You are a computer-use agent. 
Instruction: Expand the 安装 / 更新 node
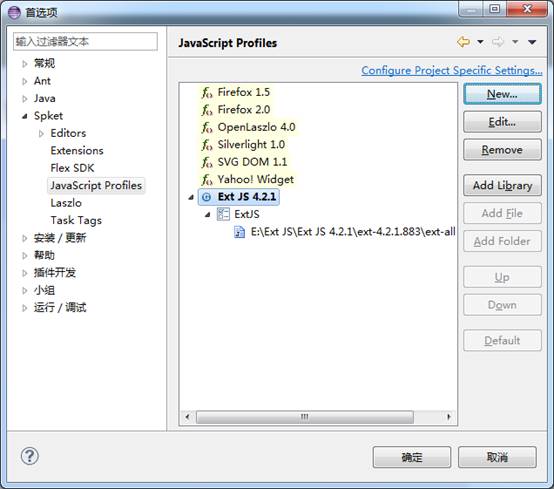pos(24,238)
